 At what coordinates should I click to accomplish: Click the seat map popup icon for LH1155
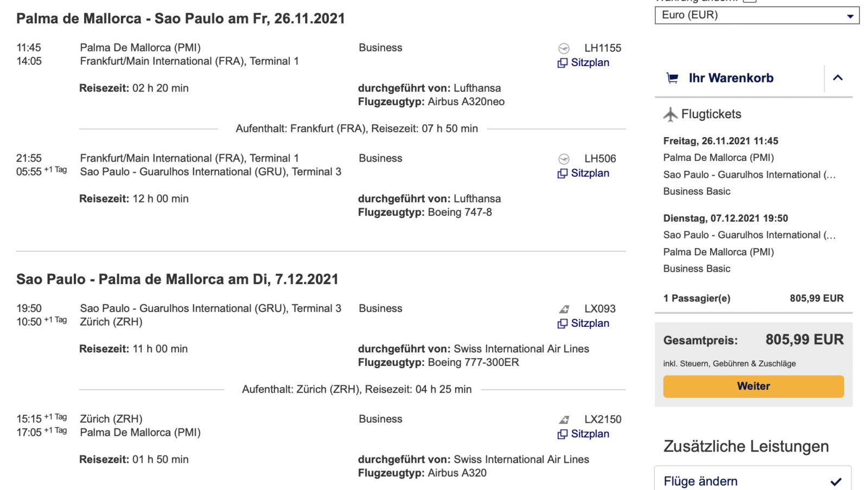(x=563, y=63)
